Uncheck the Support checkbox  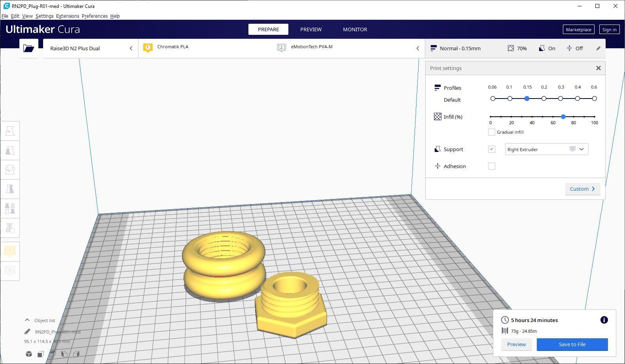tap(492, 149)
